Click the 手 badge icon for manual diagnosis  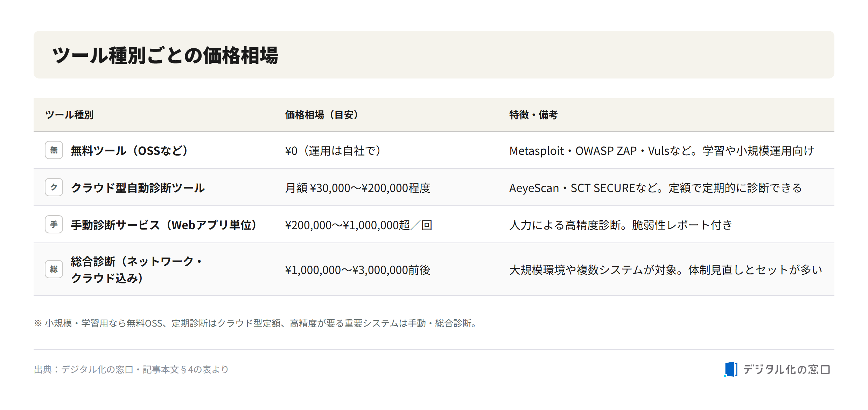[x=54, y=224]
